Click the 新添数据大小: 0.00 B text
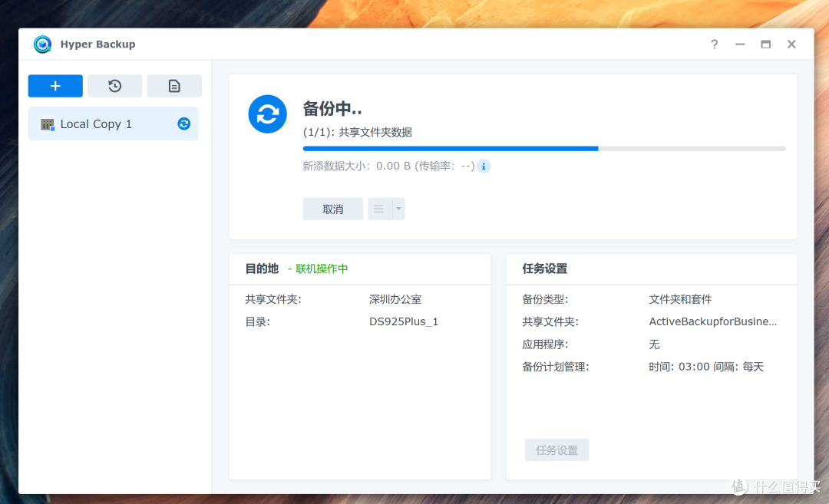The image size is (829, 504). click(x=357, y=166)
